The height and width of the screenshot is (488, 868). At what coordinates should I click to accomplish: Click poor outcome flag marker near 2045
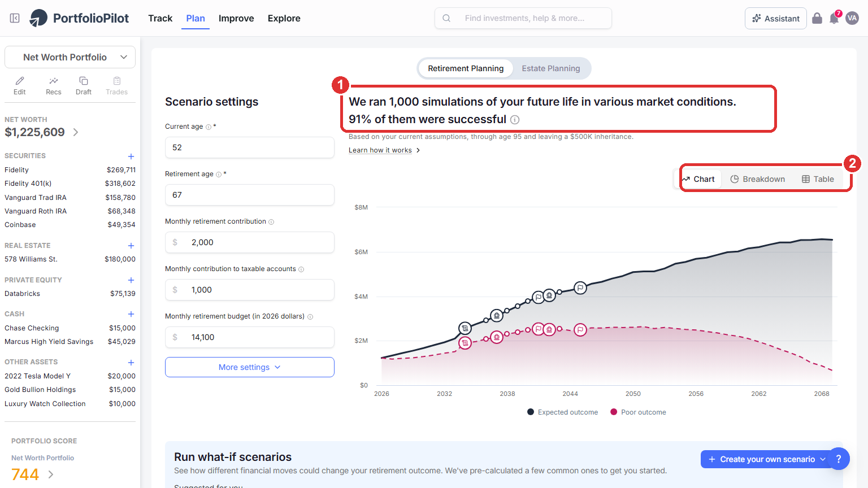click(x=580, y=330)
